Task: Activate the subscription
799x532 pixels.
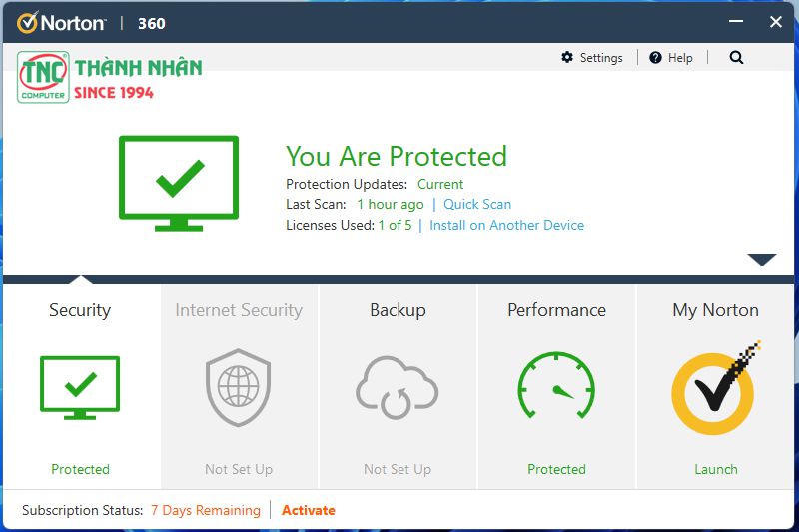Action: coord(309,510)
